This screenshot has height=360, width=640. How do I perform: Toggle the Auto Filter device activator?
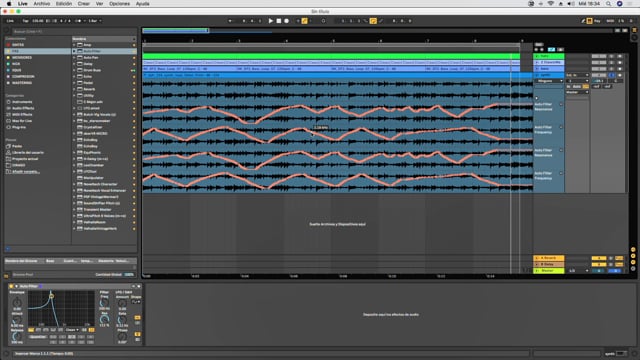pyautogui.click(x=11, y=287)
